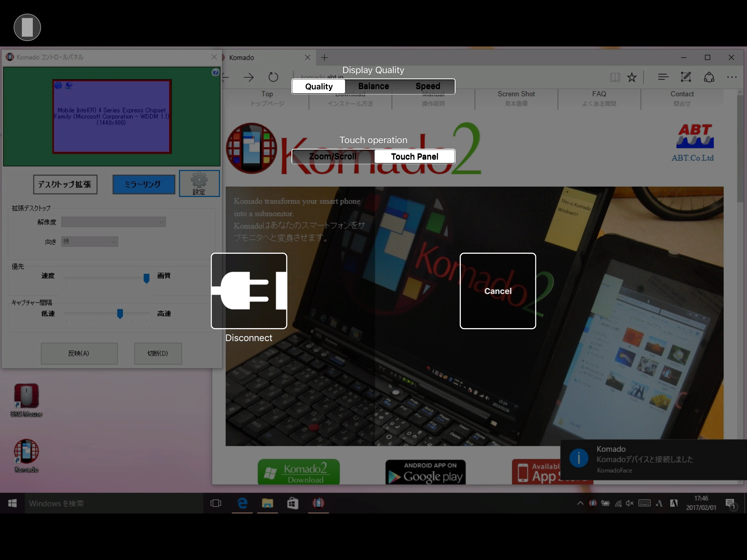Open the 設定 gear settings
Screen dimensions: 747x560
pos(199,183)
